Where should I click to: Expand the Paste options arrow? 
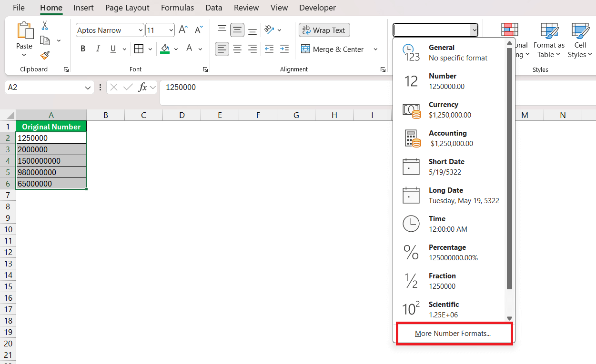[24, 55]
